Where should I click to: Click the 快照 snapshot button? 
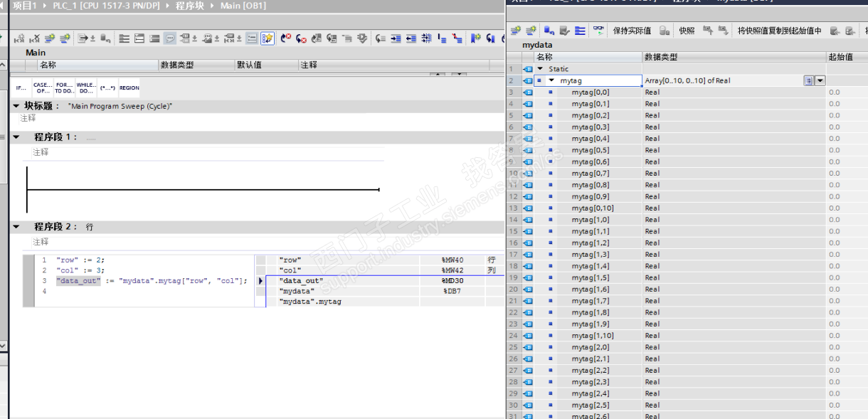tap(686, 31)
